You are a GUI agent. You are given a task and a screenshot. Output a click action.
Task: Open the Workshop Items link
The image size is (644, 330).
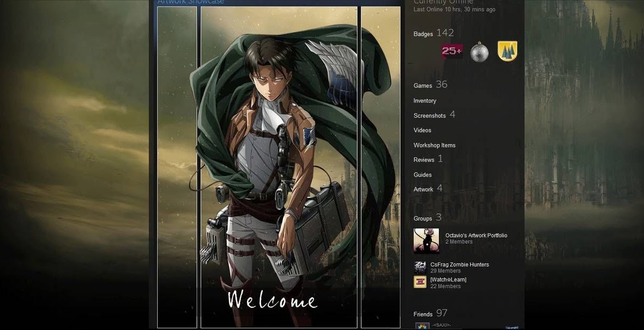point(434,145)
